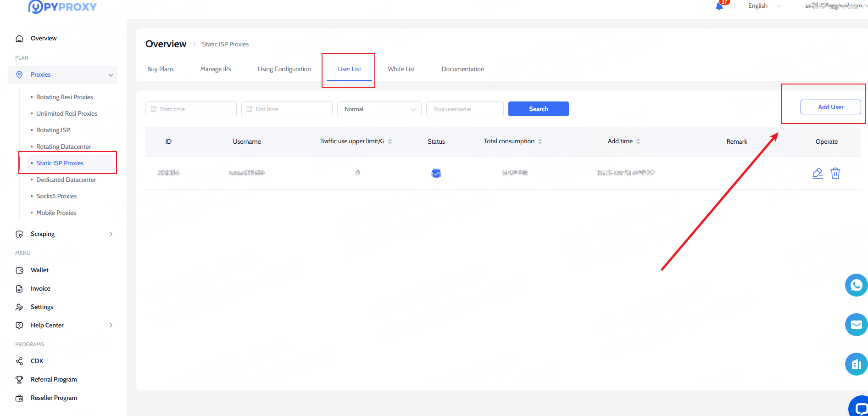Click the edit user pencil icon

click(x=818, y=173)
